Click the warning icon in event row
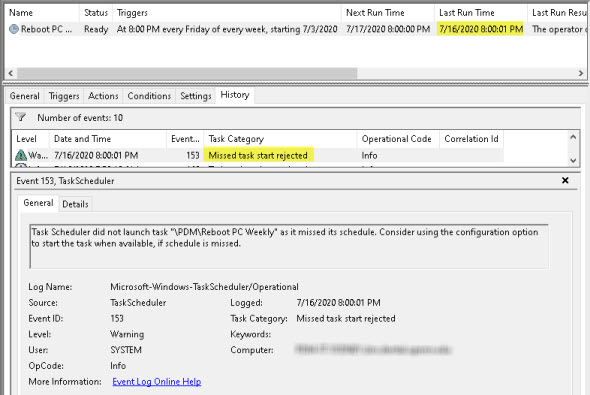Viewport: 590px width, 395px height. coord(21,155)
